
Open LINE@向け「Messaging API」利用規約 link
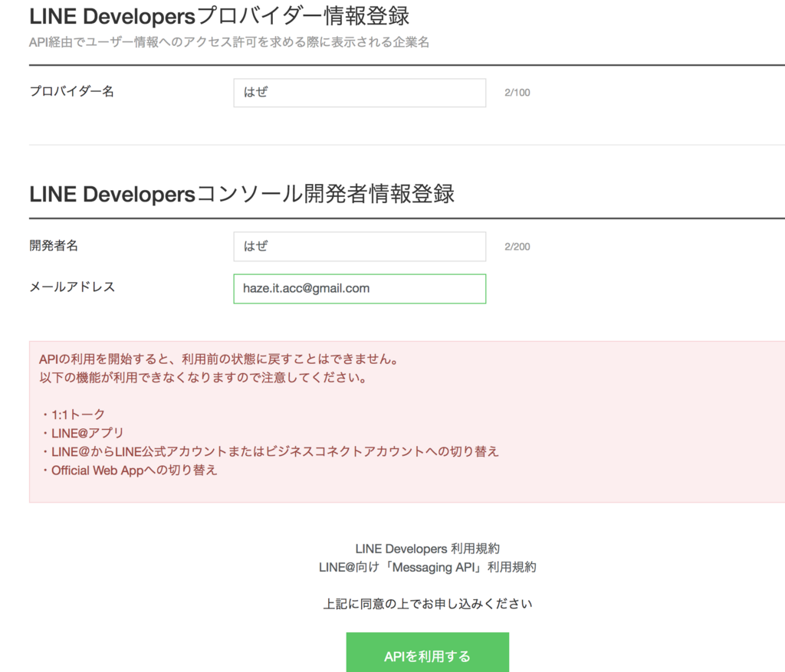(428, 568)
